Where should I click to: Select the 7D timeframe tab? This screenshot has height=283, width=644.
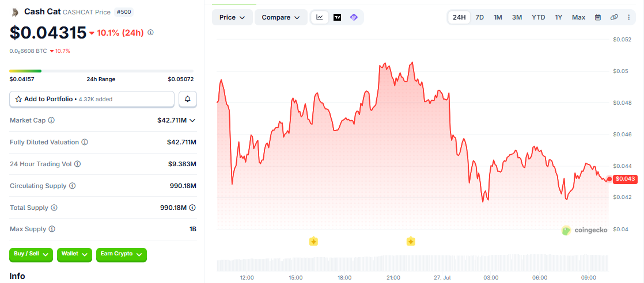[x=479, y=17]
